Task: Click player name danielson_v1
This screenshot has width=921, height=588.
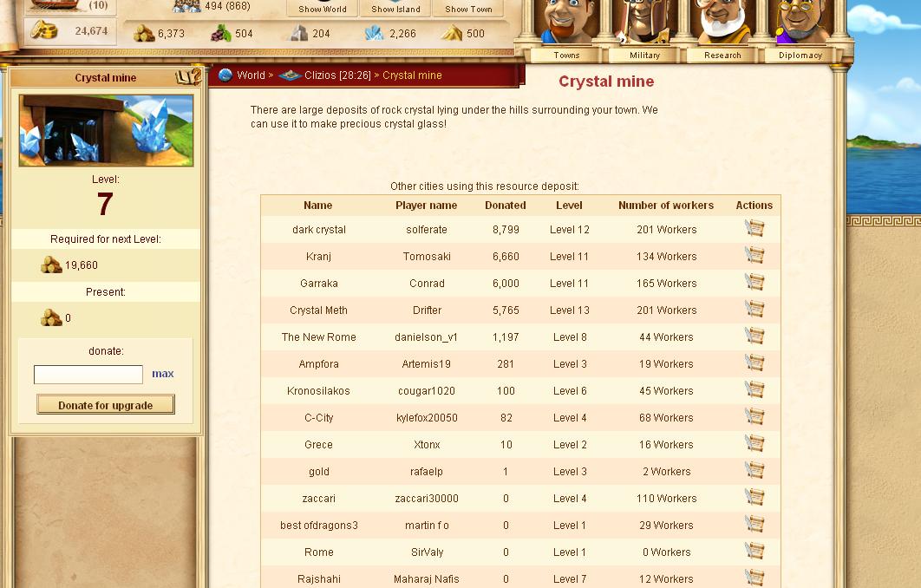Action: pyautogui.click(x=427, y=337)
